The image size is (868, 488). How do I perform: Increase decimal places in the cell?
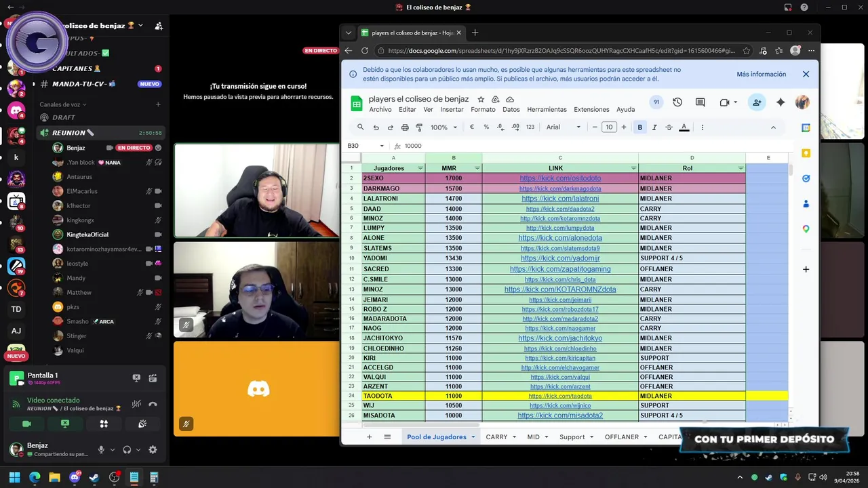point(515,127)
